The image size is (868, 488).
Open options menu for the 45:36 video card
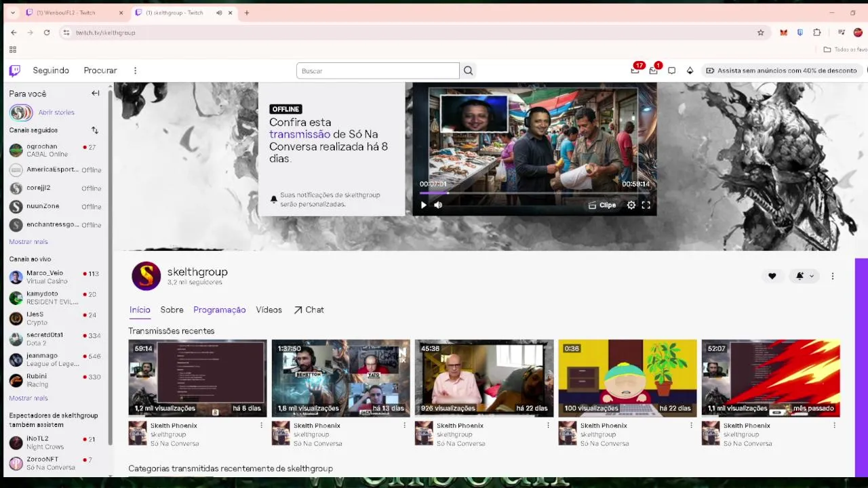tap(548, 426)
